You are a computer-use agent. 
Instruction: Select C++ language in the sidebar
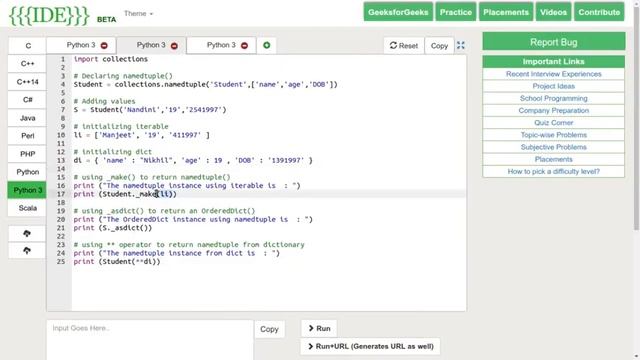pyautogui.click(x=27, y=64)
